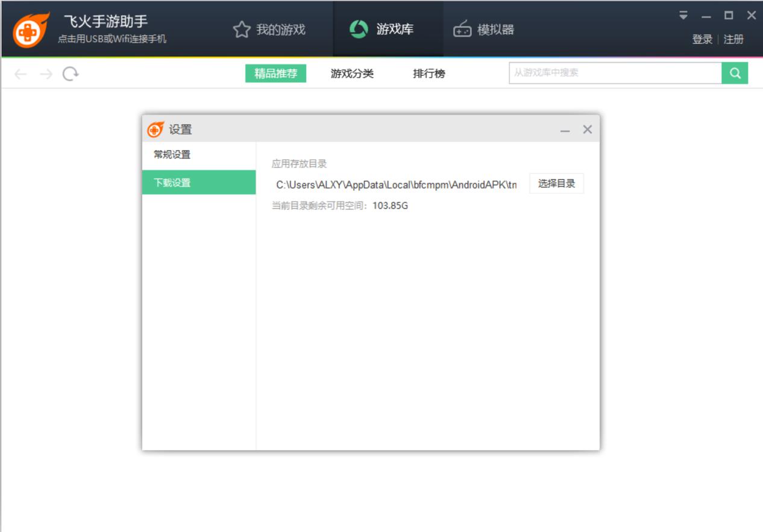Click the remaining space text 103.85G
This screenshot has width=763, height=532.
(x=390, y=205)
